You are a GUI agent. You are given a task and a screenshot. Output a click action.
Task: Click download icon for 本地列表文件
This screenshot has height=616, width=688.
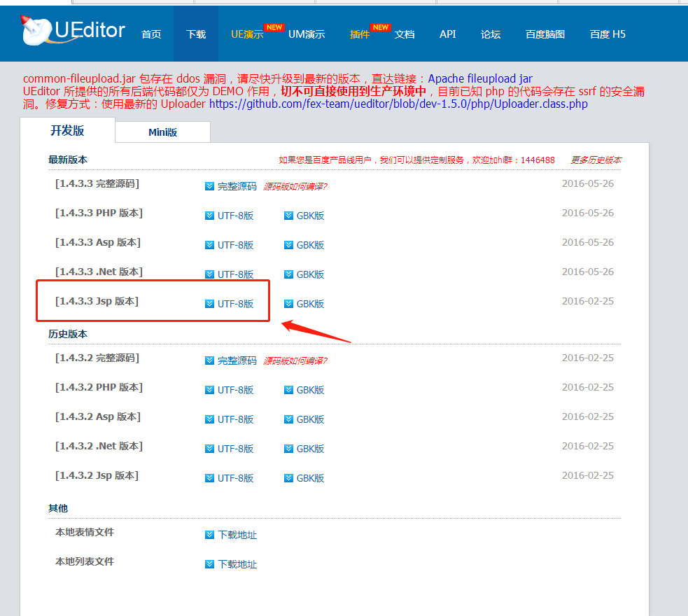209,563
